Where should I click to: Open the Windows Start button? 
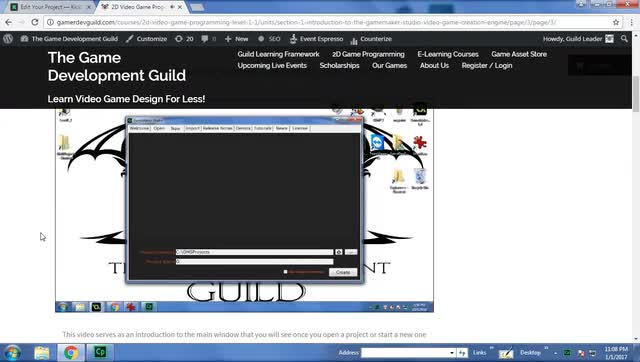click(12, 353)
